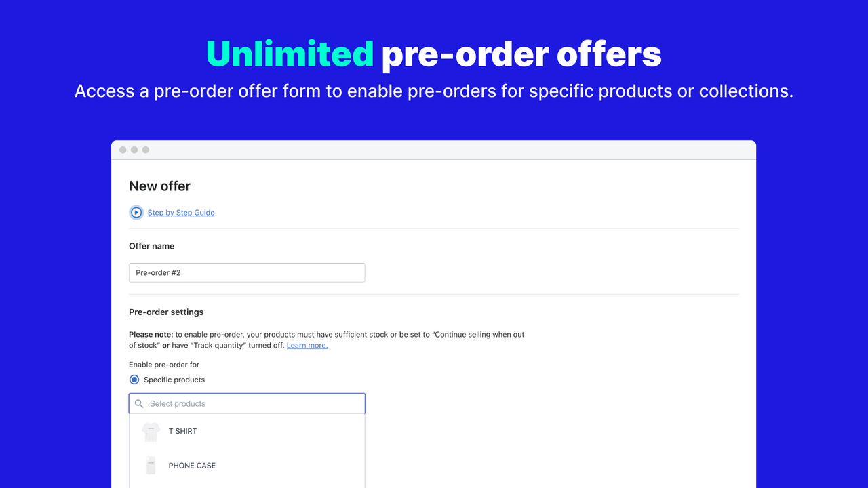
Task: Click the phone case product thumbnail
Action: [x=151, y=466]
